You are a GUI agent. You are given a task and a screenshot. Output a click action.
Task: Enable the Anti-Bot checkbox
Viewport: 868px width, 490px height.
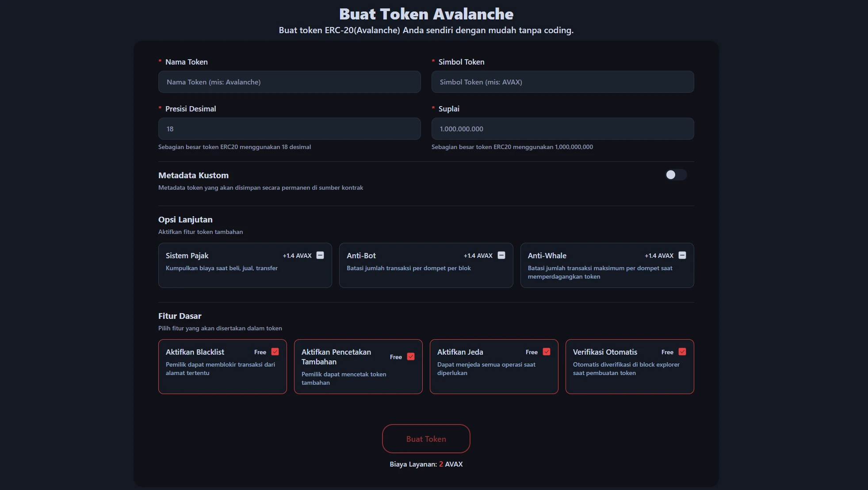(x=501, y=255)
